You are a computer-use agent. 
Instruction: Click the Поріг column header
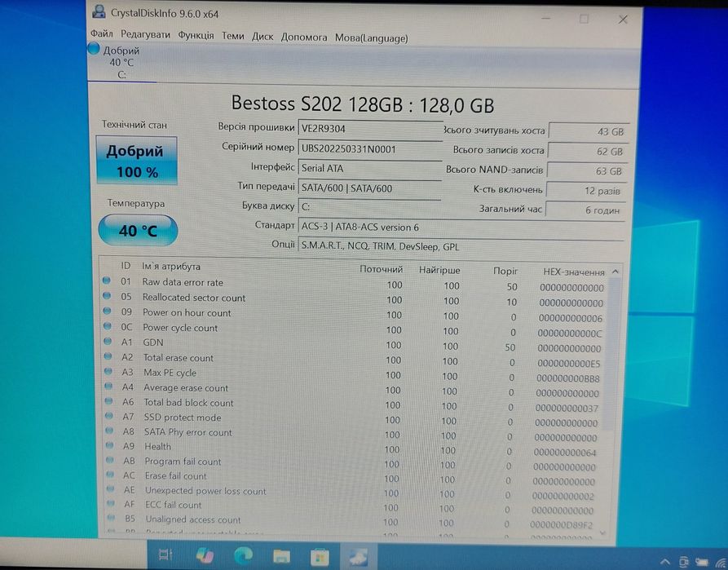505,271
